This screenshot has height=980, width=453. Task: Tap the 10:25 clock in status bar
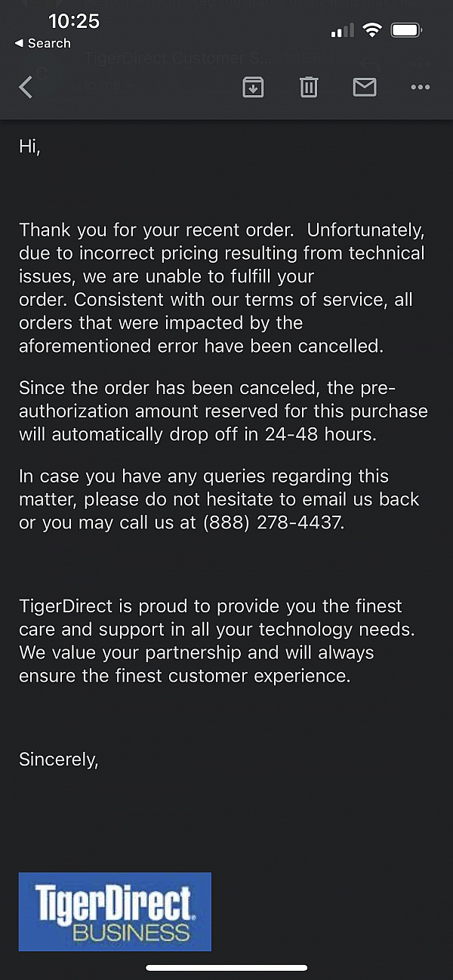pos(73,21)
